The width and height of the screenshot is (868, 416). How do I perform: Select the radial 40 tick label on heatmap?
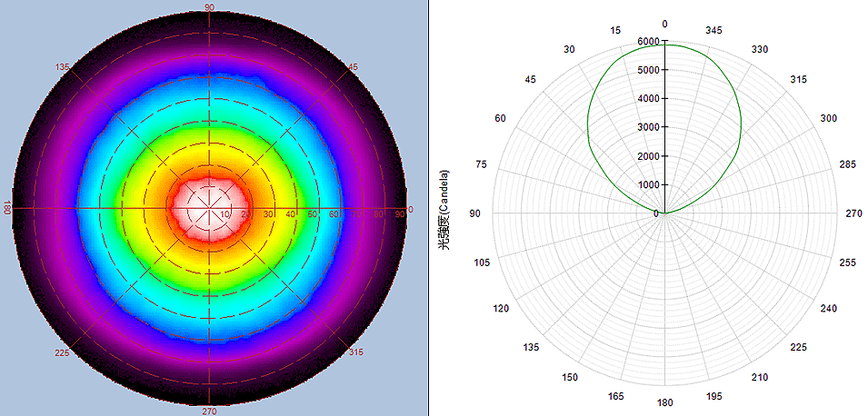292,214
